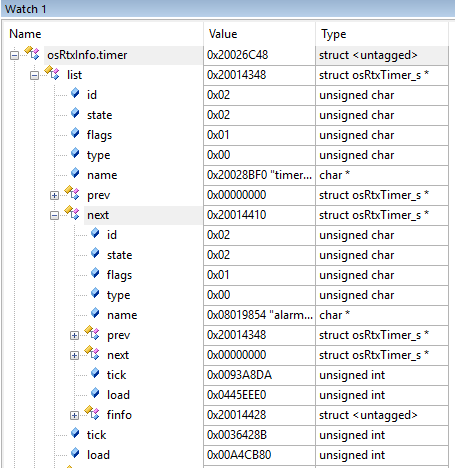Click value 0x0445EEE0
This screenshot has height=468, width=455.
[x=236, y=395]
